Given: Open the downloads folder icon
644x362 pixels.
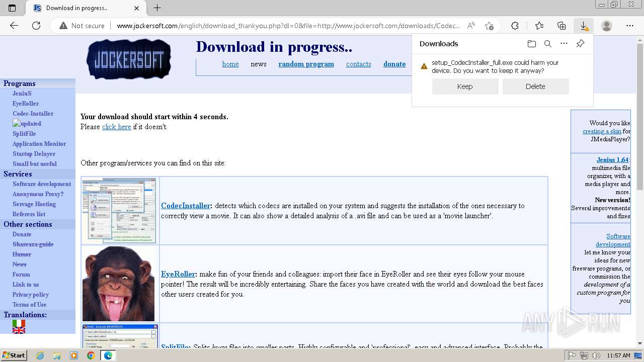Looking at the screenshot, I should (x=532, y=44).
